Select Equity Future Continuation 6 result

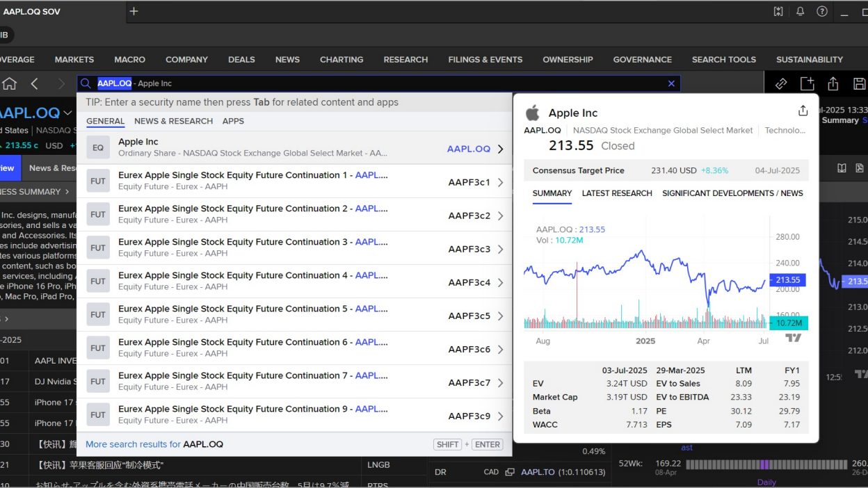pos(294,348)
